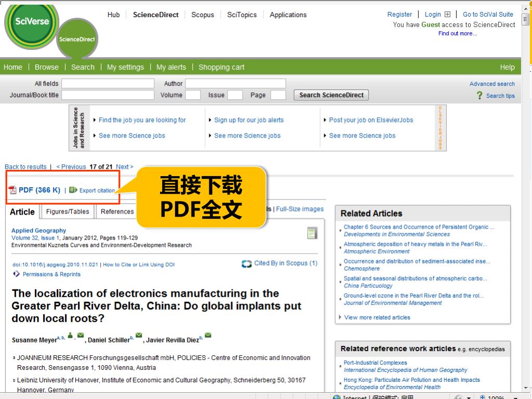
Task: Select the Article tab
Action: pyautogui.click(x=22, y=212)
